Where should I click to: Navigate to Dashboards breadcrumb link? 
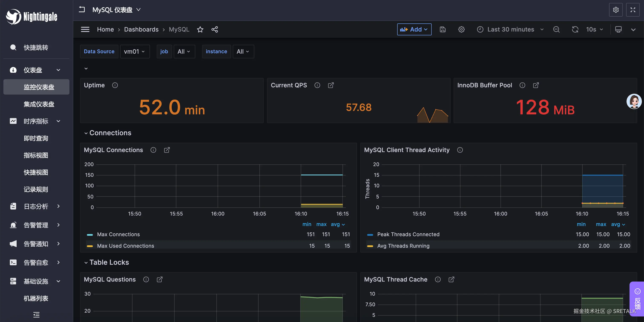click(141, 30)
